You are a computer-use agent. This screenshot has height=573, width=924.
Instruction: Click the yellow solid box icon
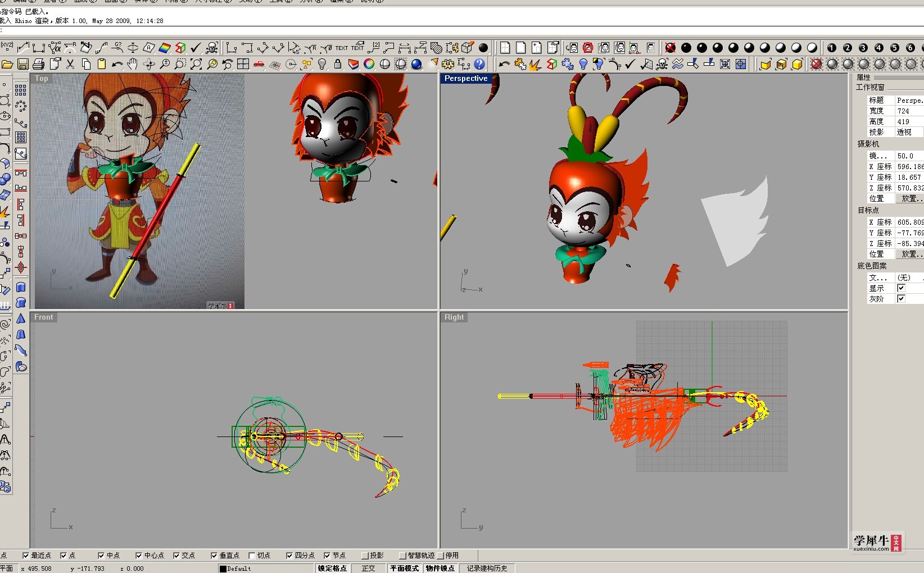coord(797,64)
